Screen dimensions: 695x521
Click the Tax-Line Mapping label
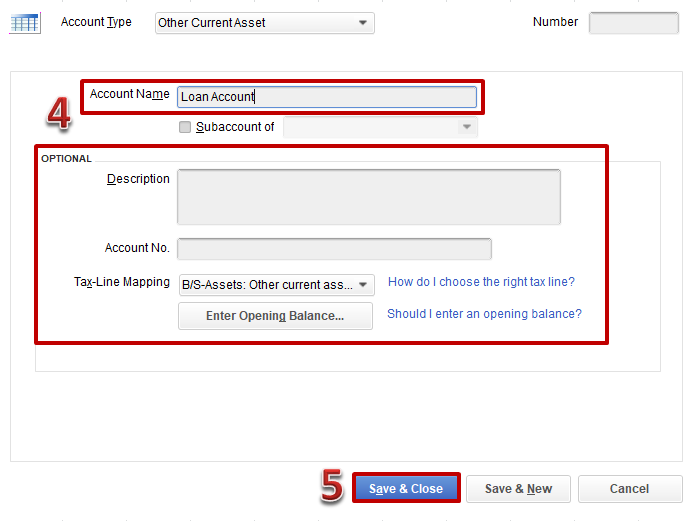(122, 282)
